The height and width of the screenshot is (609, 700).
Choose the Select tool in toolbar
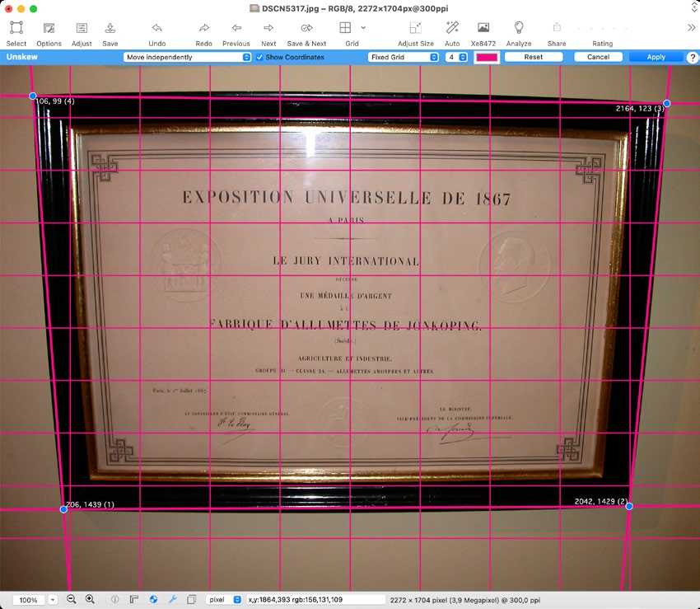[x=16, y=34]
